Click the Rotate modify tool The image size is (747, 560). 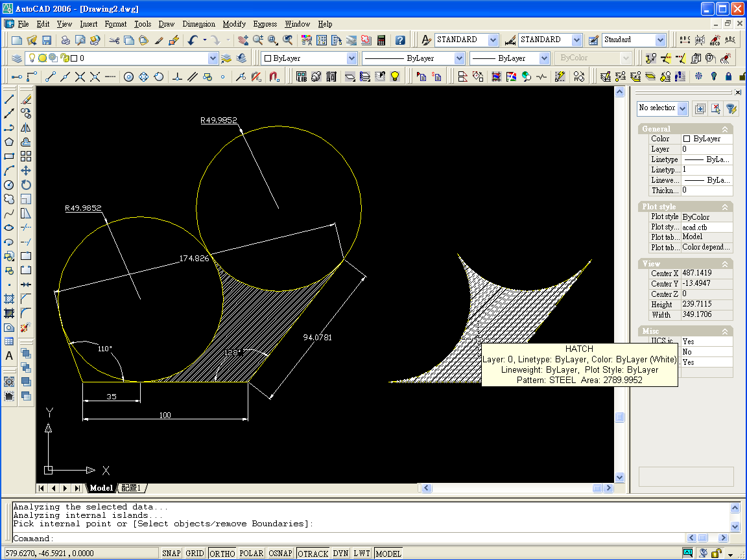tap(26, 185)
